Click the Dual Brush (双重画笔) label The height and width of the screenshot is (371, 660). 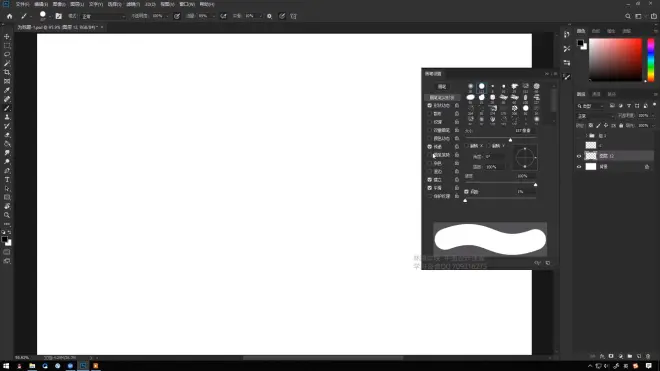tap(442, 130)
